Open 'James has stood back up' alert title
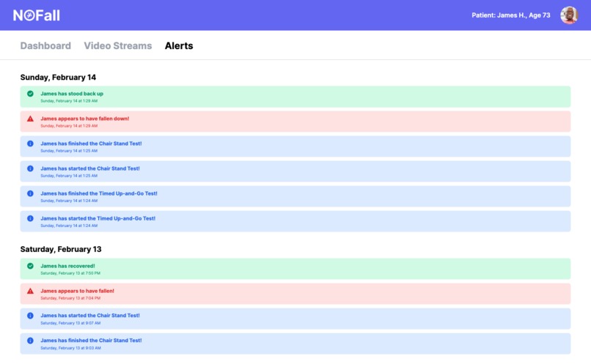The height and width of the screenshot is (364, 591). [x=72, y=93]
